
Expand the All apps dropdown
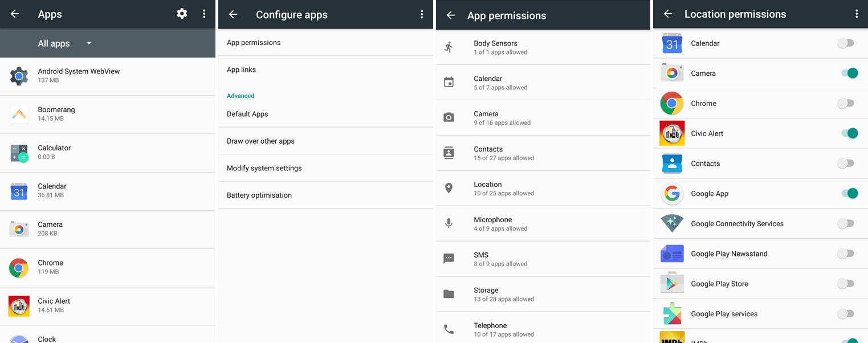65,43
